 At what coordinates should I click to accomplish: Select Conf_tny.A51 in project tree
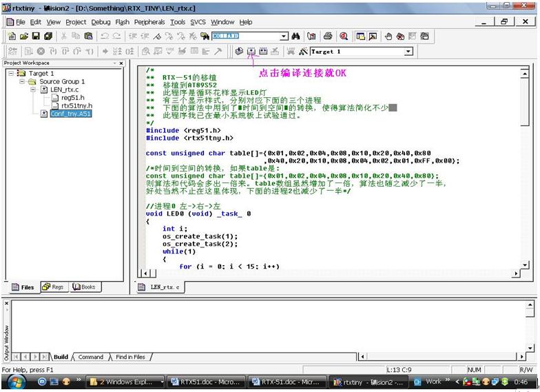pos(70,114)
